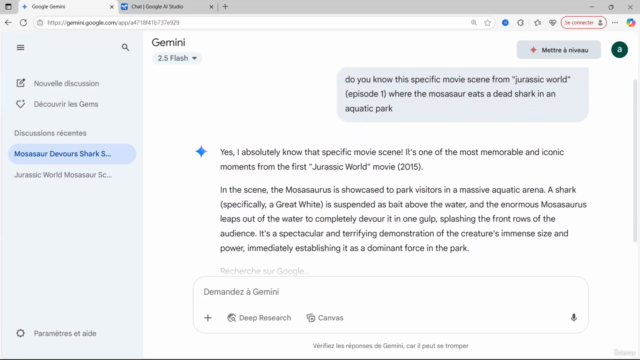
Task: Click the Mettre à niveau button
Action: tap(559, 50)
